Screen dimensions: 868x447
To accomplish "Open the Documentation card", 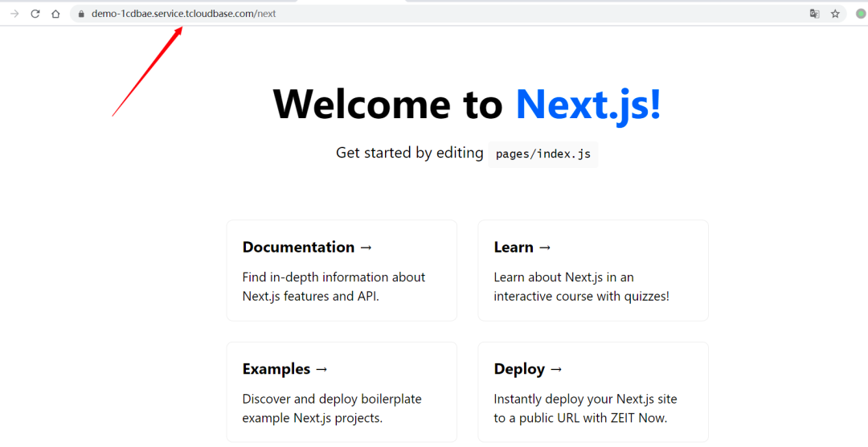I will pyautogui.click(x=342, y=270).
